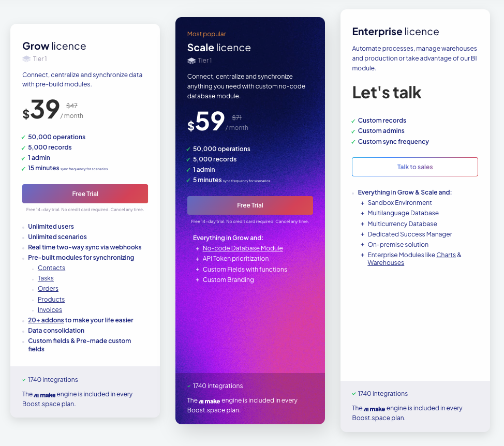Viewport: 504px width, 446px height.
Task: Follow the No-code Database Module link
Action: (243, 248)
